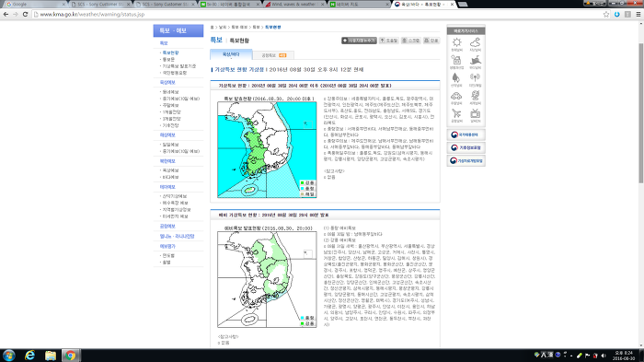644x362 pixels.
Task: Click the 사용자메뉴추가 button
Action: coord(359,41)
